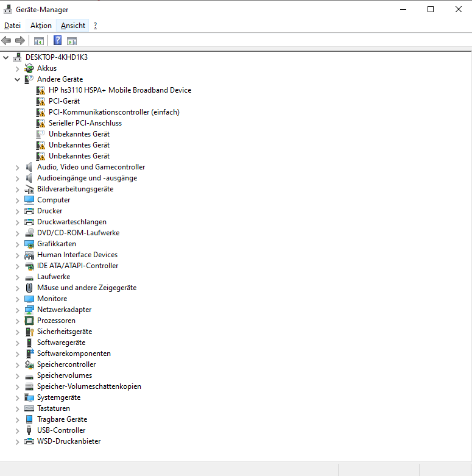Viewport: 472px width, 476px height.
Task: Click the Tastaturen keyboard icon
Action: pyautogui.click(x=29, y=408)
